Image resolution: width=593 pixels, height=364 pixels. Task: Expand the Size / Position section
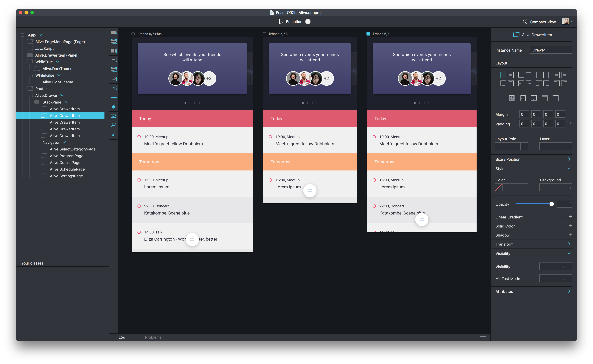[569, 159]
